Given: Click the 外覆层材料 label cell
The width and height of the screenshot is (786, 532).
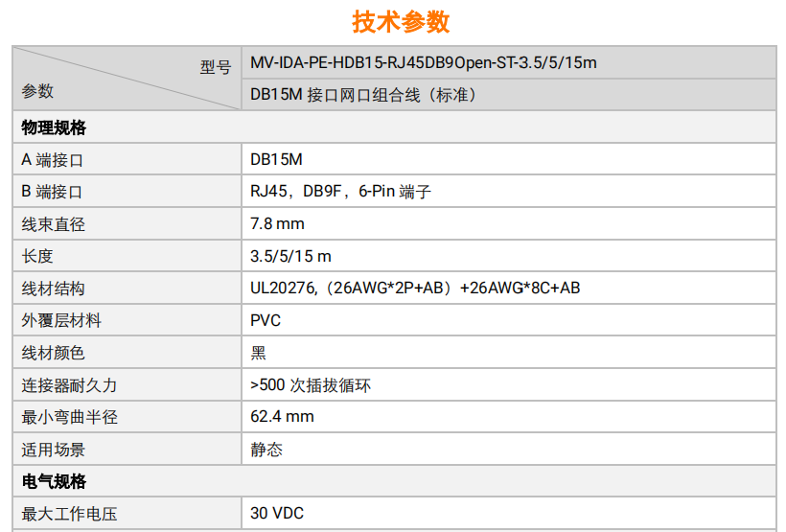Looking at the screenshot, I should [x=61, y=321].
